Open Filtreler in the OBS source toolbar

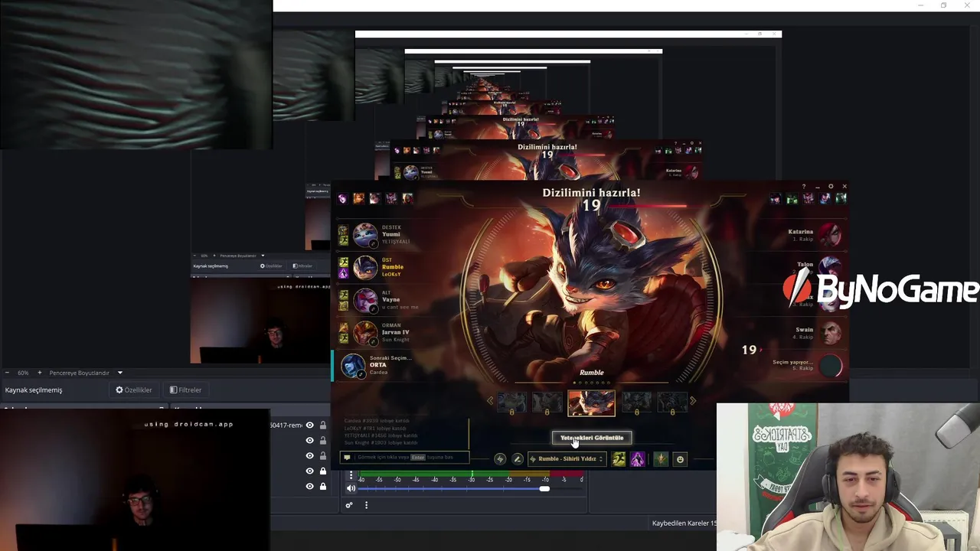point(186,390)
